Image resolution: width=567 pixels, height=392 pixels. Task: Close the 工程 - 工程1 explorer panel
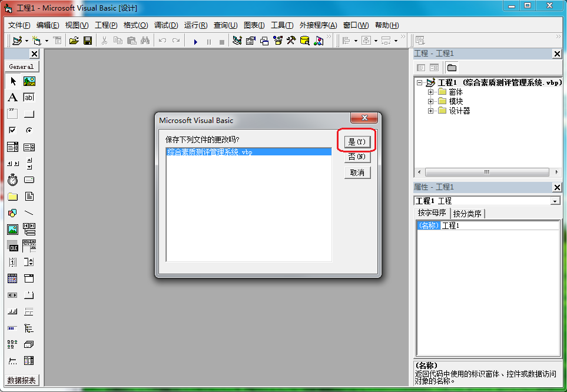557,54
